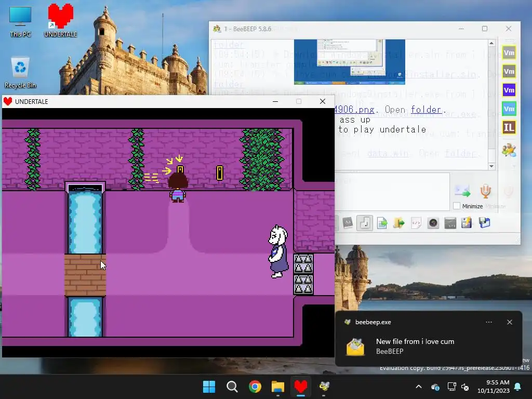Image resolution: width=532 pixels, height=399 pixels.
Task: Minimize the UNDERTALE window
Action: (x=275, y=101)
